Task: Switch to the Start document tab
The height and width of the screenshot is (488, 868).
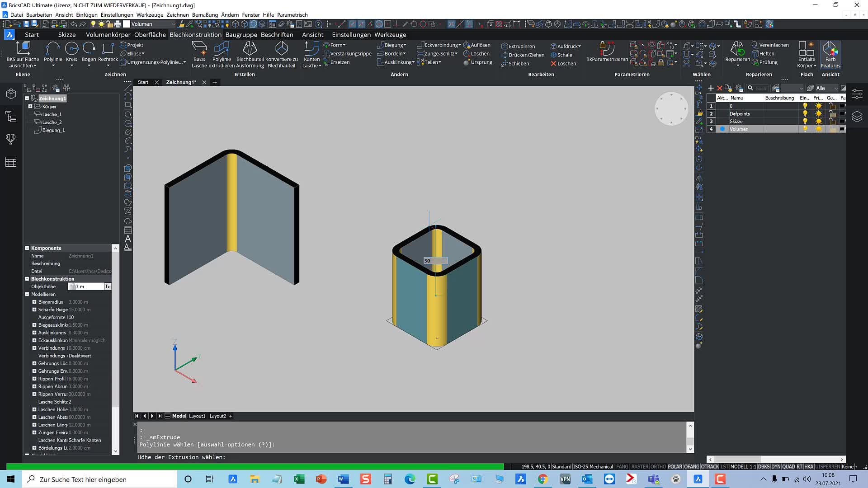Action: pos(143,82)
